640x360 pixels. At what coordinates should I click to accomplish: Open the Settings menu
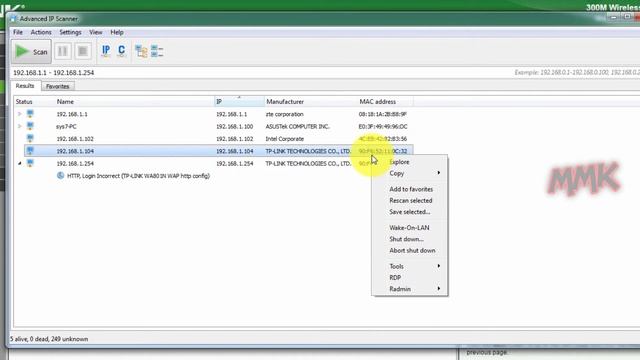click(x=70, y=32)
